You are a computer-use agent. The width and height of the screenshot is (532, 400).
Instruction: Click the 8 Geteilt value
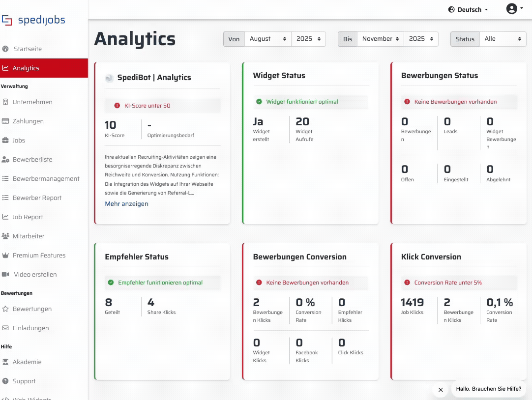[109, 302]
